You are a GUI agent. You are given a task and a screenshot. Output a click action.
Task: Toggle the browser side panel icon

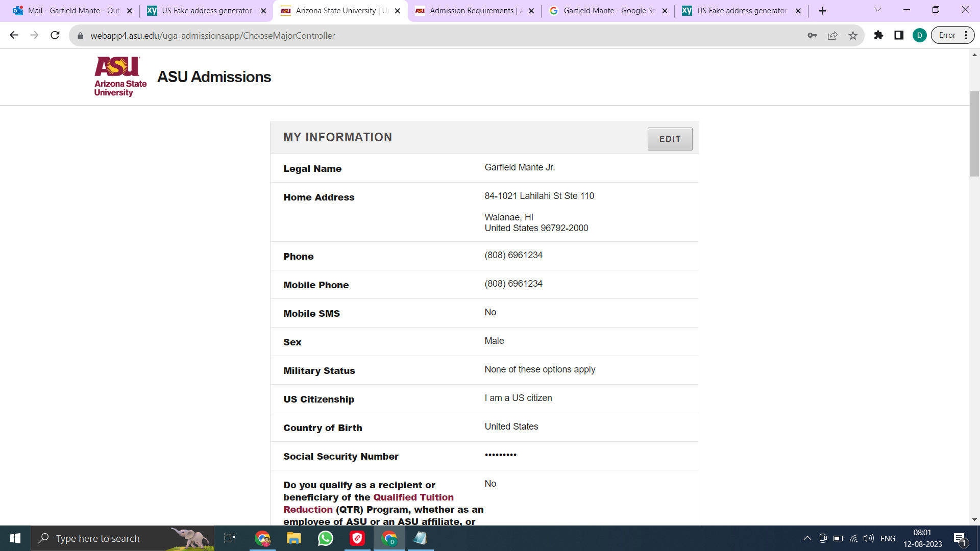tap(899, 35)
